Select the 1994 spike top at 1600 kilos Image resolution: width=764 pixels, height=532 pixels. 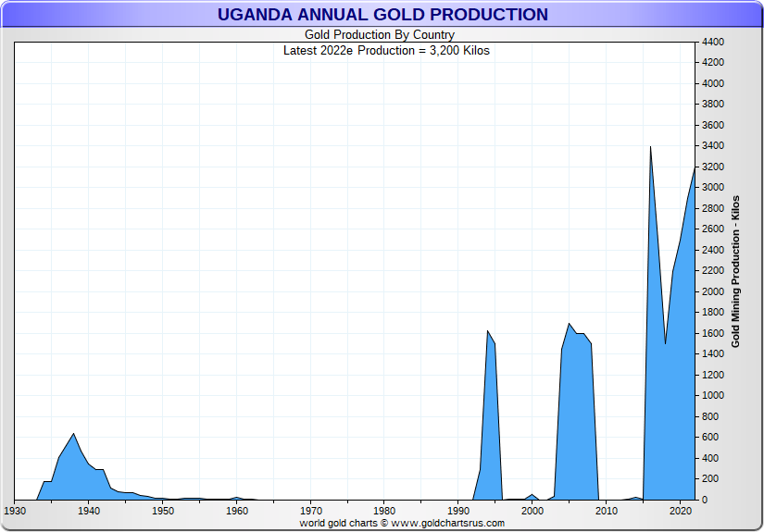(x=487, y=331)
